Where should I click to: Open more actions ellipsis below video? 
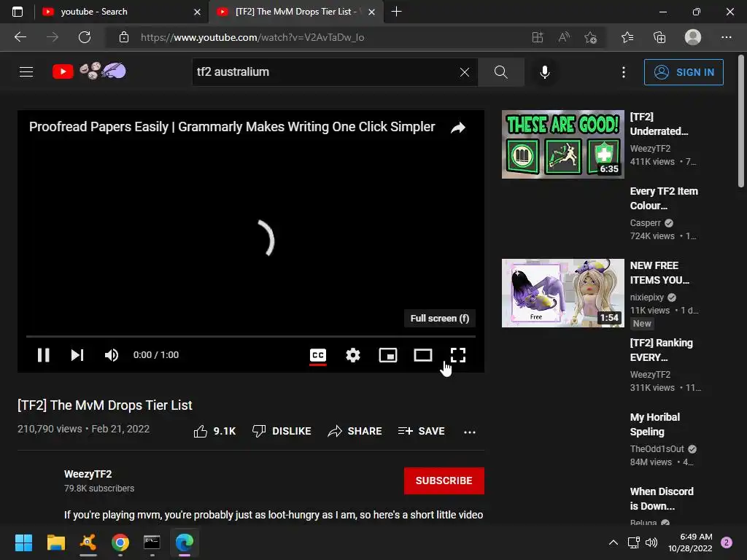[470, 432]
